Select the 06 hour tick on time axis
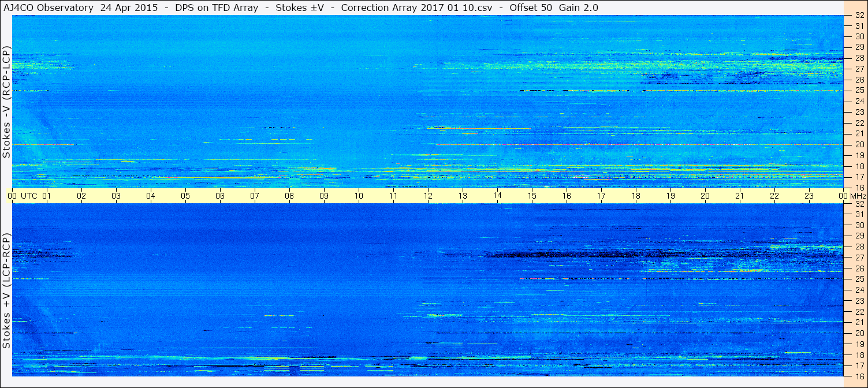 click(220, 196)
